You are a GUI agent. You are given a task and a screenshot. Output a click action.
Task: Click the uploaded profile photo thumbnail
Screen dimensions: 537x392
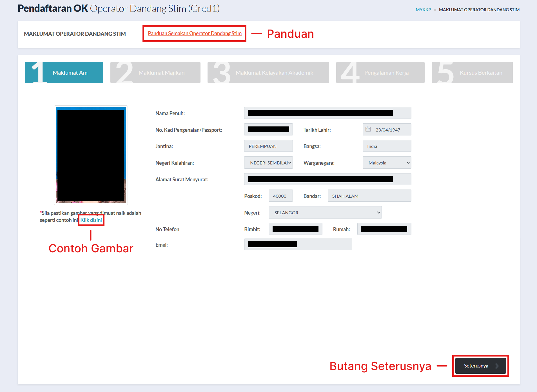(x=91, y=155)
